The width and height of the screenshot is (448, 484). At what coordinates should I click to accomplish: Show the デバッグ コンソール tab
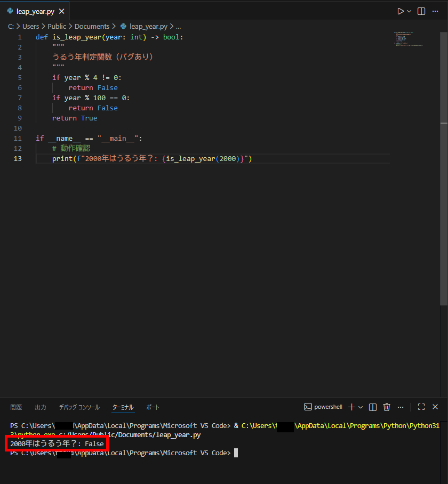click(79, 407)
